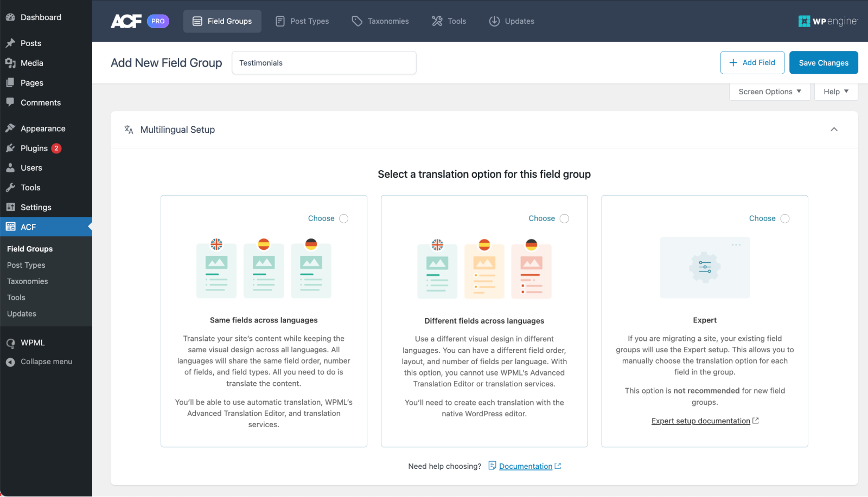Image resolution: width=868 pixels, height=497 pixels.
Task: Open the Post Types top tab
Action: point(303,21)
